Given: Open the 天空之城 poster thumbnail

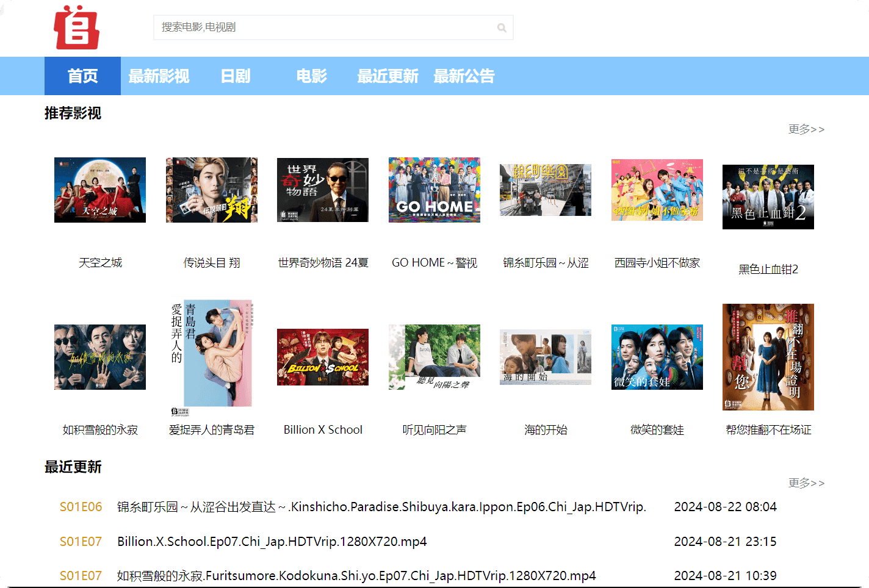Looking at the screenshot, I should click(x=100, y=190).
